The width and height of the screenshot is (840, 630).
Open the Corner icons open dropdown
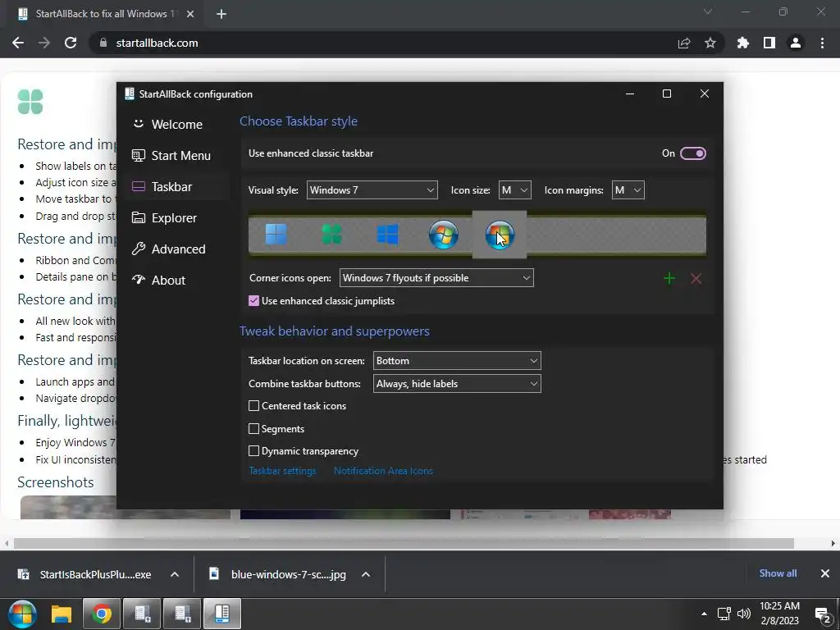436,278
